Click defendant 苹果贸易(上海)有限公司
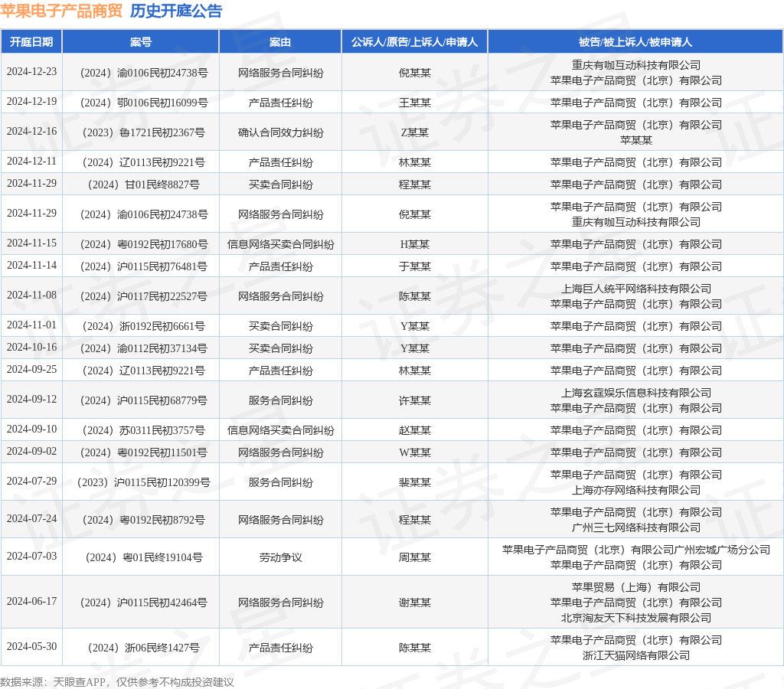Viewport: 784px width, 689px height. click(636, 587)
